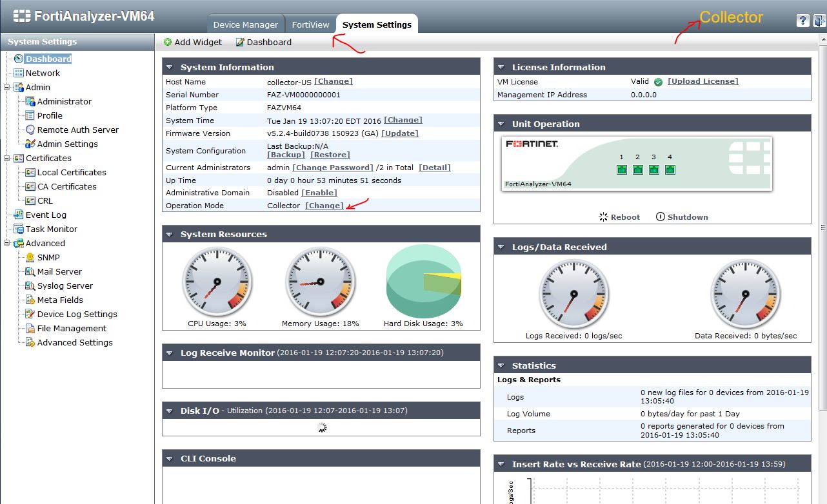Viewport: 827px width, 504px height.
Task: Collapse the Statistics widget
Action: (x=501, y=365)
